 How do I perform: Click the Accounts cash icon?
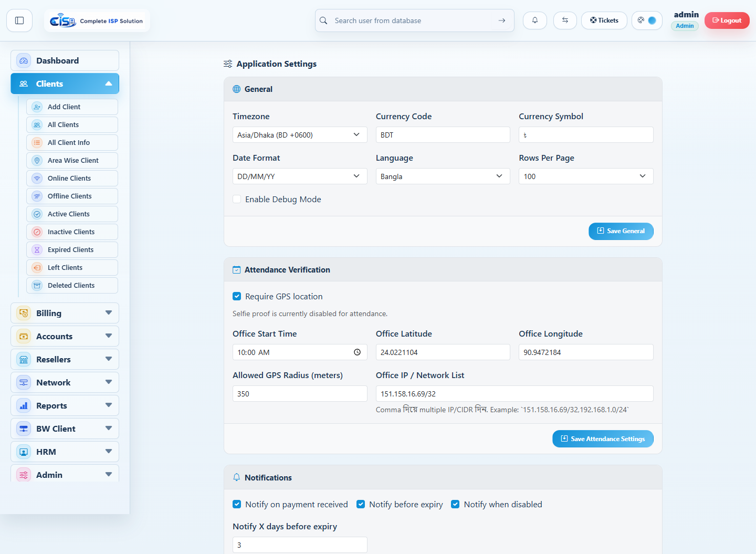pos(24,337)
